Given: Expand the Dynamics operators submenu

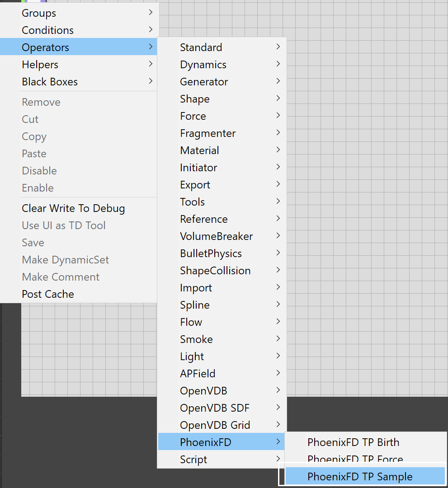Looking at the screenshot, I should (x=222, y=65).
